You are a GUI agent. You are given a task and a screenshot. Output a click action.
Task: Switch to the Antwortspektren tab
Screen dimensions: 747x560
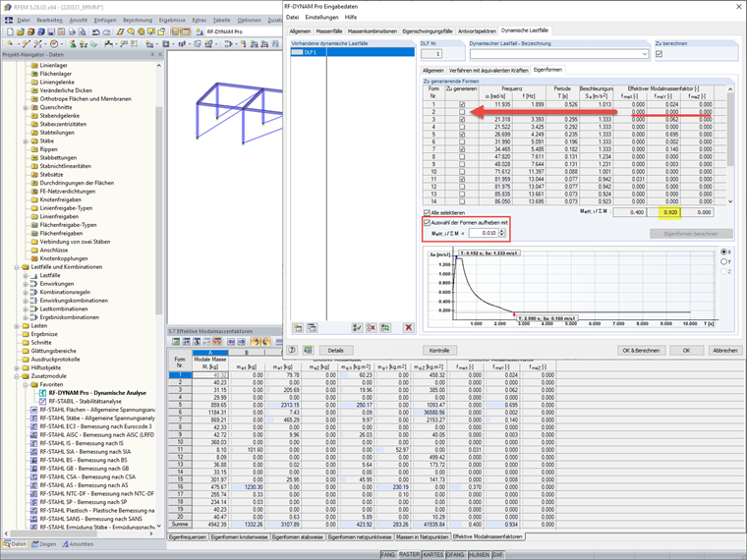(x=477, y=31)
